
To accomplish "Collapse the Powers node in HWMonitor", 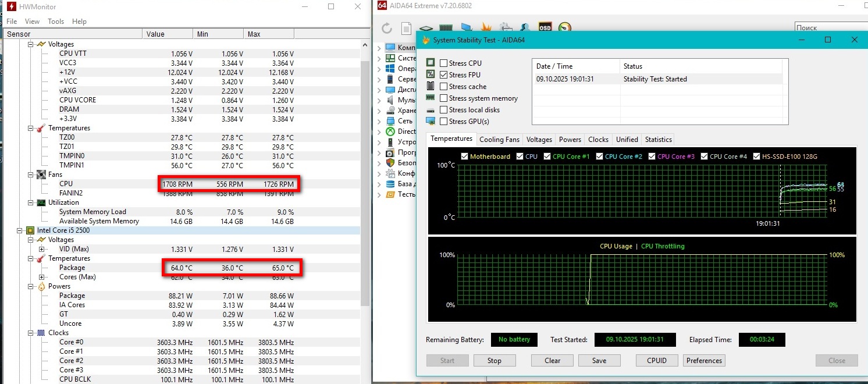I will coord(30,286).
